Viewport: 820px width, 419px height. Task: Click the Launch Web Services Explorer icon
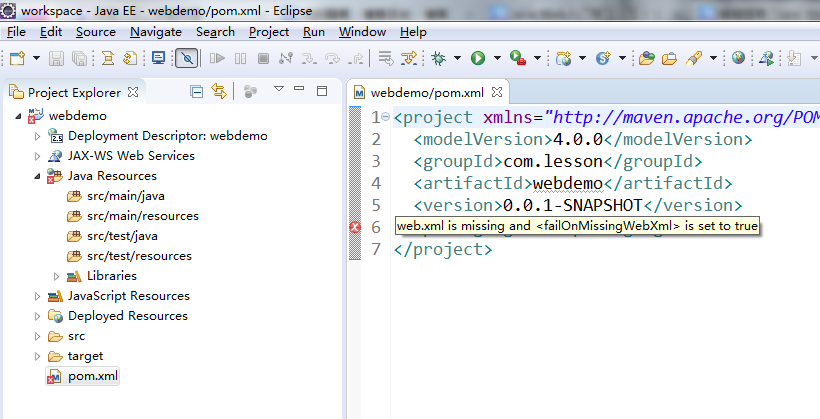[767, 58]
